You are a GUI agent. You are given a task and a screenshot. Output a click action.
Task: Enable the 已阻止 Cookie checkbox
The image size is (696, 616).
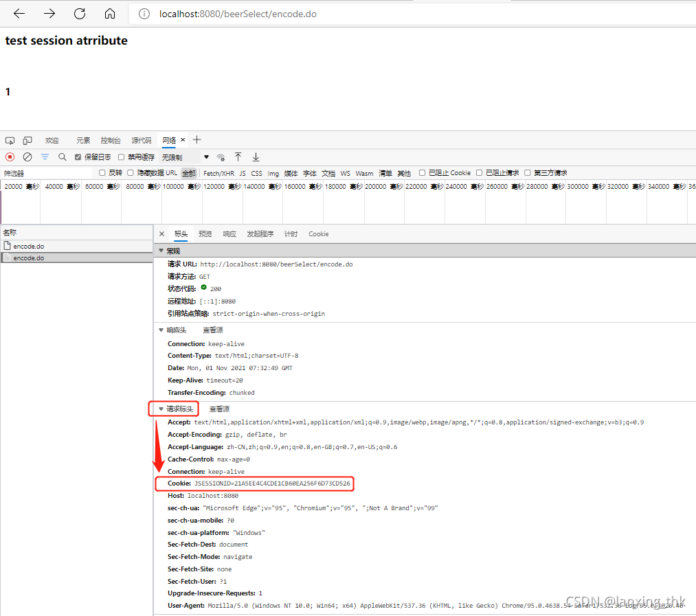pos(422,172)
